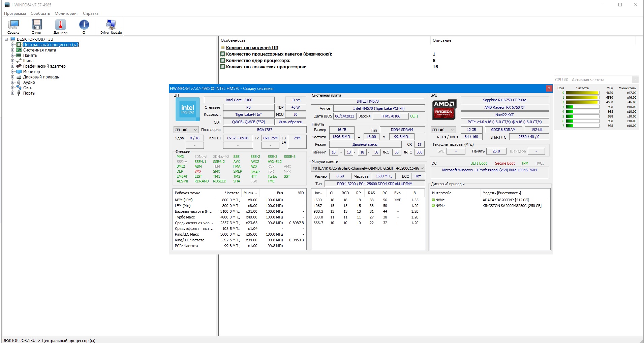Click the Intel Inside logo

pyautogui.click(x=188, y=109)
